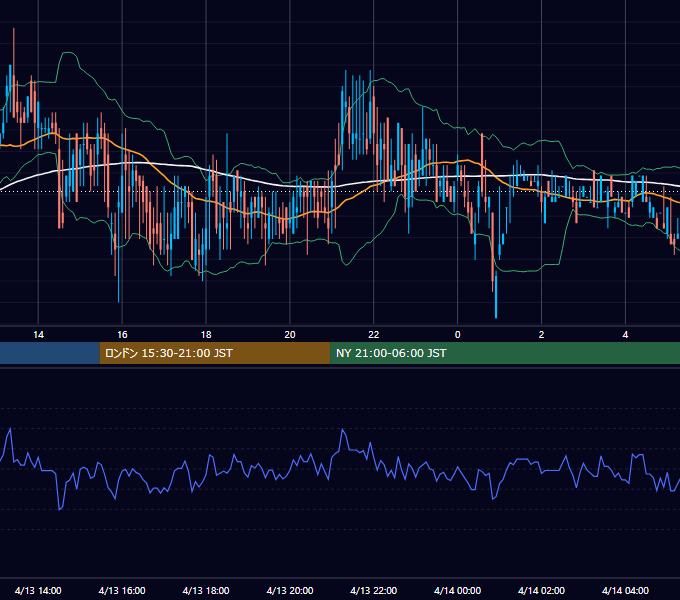Click the 0 hour axis label
This screenshot has height=600, width=680.
[458, 335]
